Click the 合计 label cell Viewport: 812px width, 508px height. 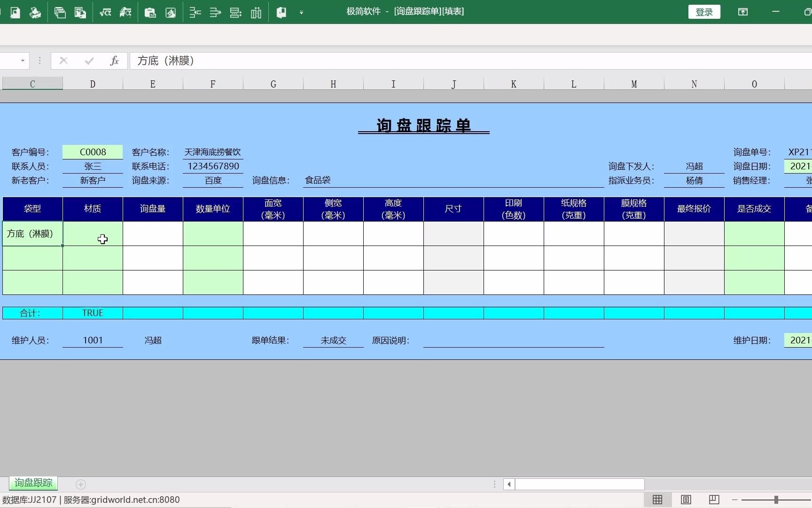point(32,313)
